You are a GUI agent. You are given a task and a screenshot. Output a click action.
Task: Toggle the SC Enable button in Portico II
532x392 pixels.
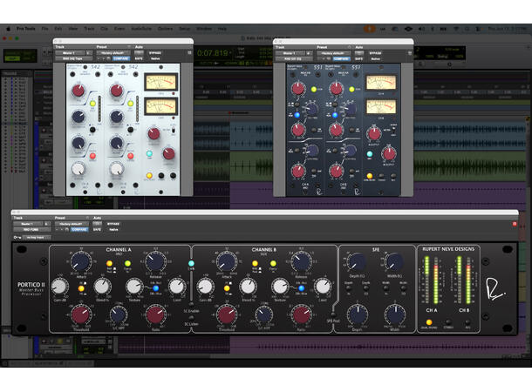191,305
